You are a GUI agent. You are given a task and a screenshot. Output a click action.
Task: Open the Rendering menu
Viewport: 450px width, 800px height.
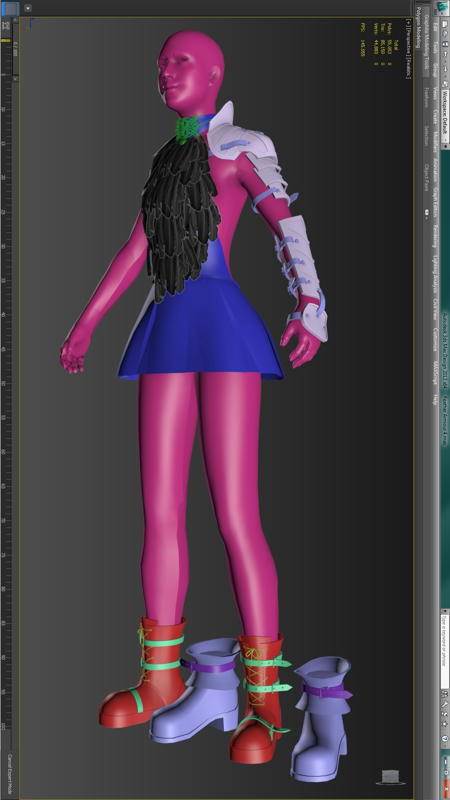click(x=435, y=237)
